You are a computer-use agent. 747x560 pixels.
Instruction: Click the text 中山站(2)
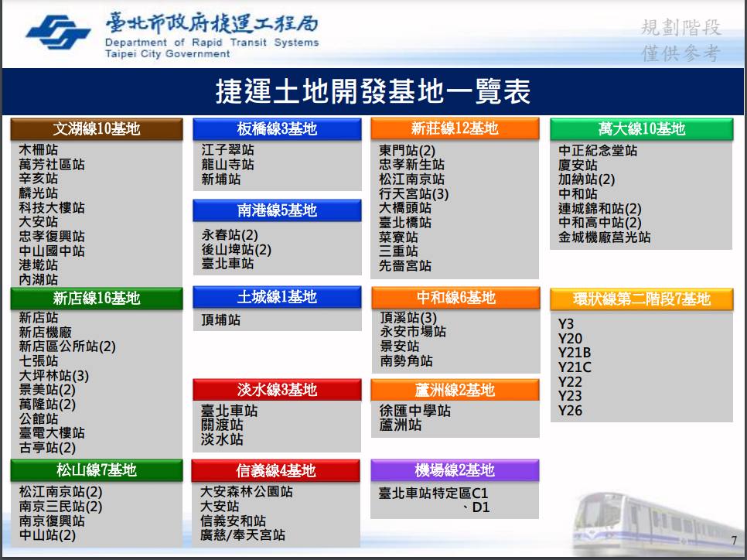click(47, 535)
